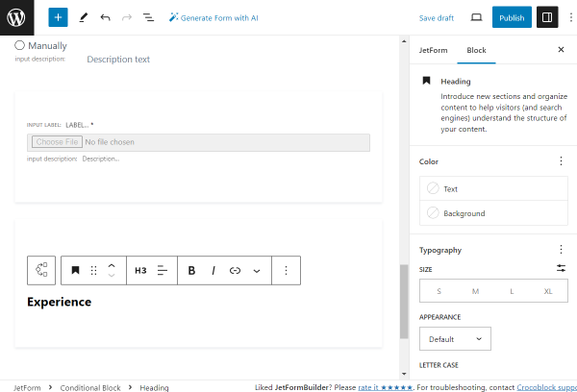The image size is (577, 392).
Task: Click the editor scrollbar up arrow
Action: 404,41
